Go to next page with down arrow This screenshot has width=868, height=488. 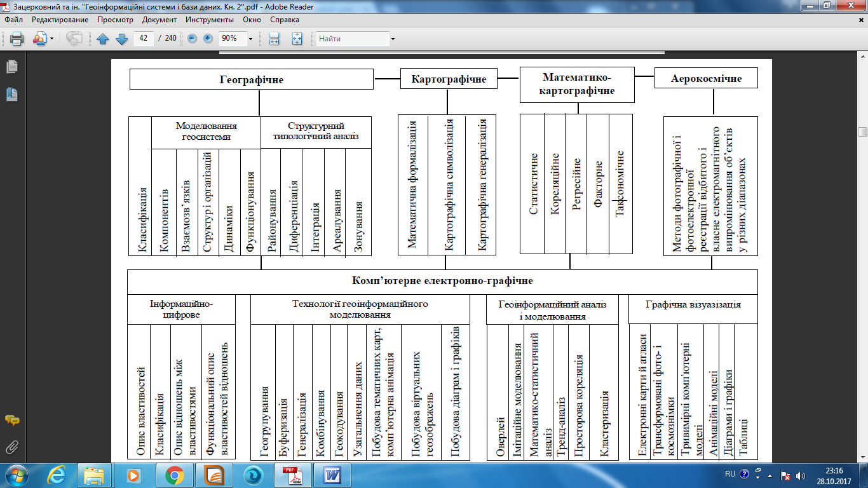122,39
